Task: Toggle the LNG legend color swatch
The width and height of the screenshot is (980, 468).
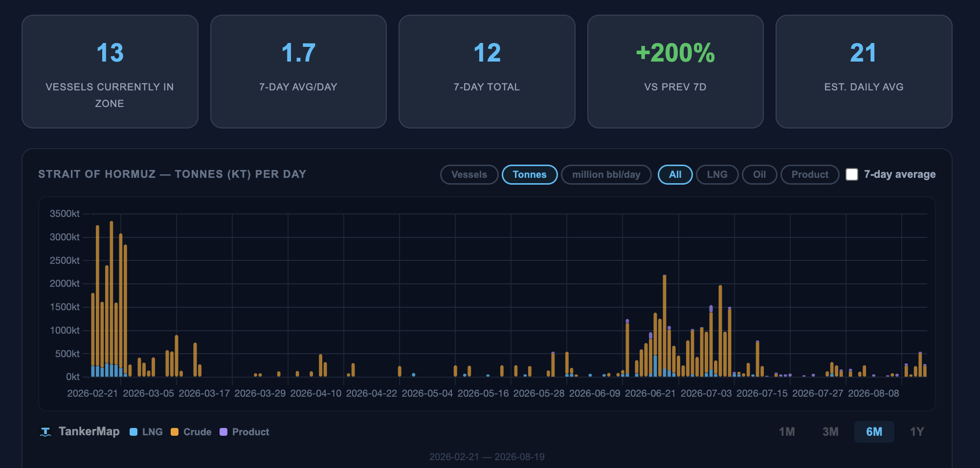Action: (134, 432)
